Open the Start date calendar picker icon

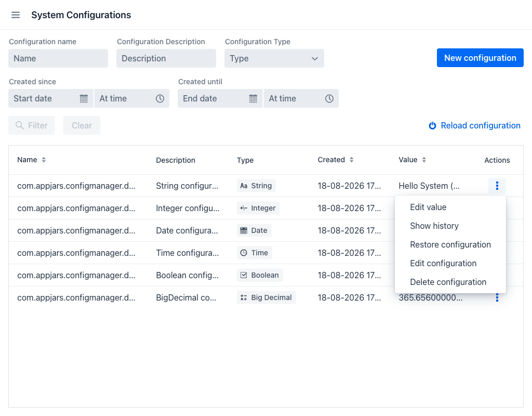click(84, 98)
